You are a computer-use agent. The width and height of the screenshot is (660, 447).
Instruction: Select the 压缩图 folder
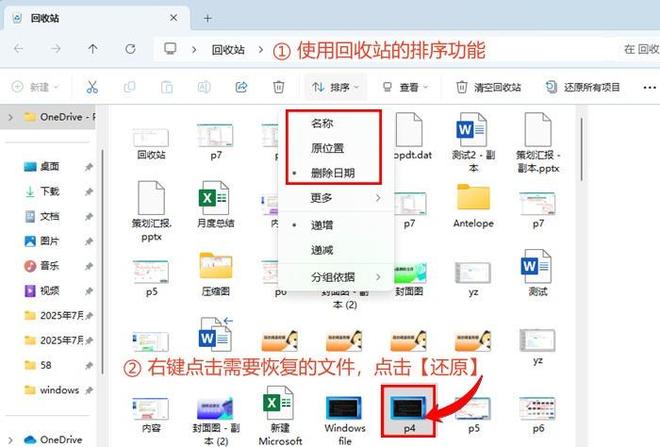[x=215, y=274]
